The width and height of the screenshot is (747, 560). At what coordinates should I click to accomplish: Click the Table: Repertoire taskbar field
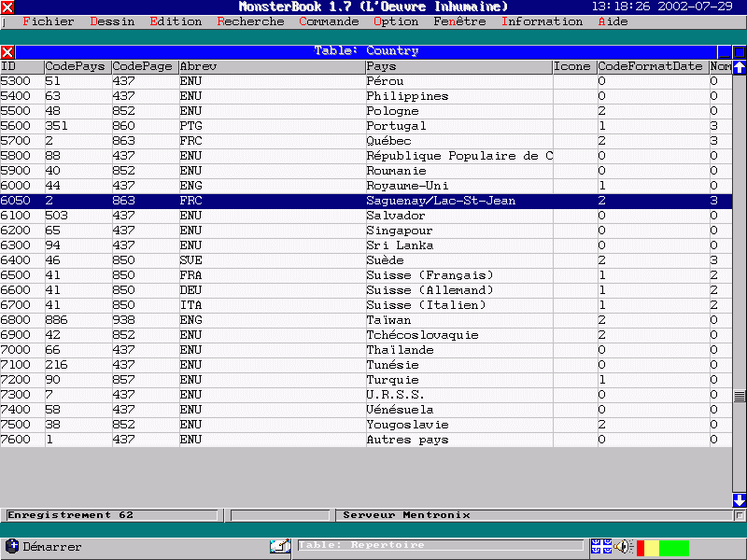(x=439, y=545)
